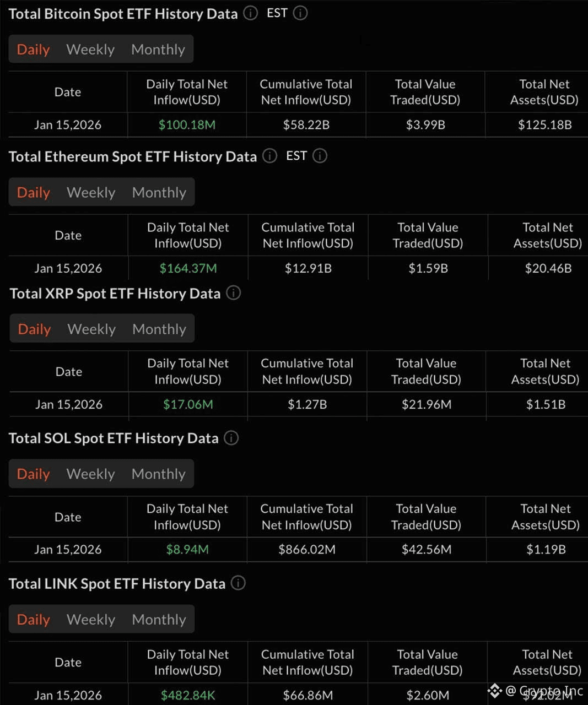Image resolution: width=588 pixels, height=705 pixels.
Task: Select Weekly tab for Ethereum ETF
Action: pyautogui.click(x=91, y=193)
